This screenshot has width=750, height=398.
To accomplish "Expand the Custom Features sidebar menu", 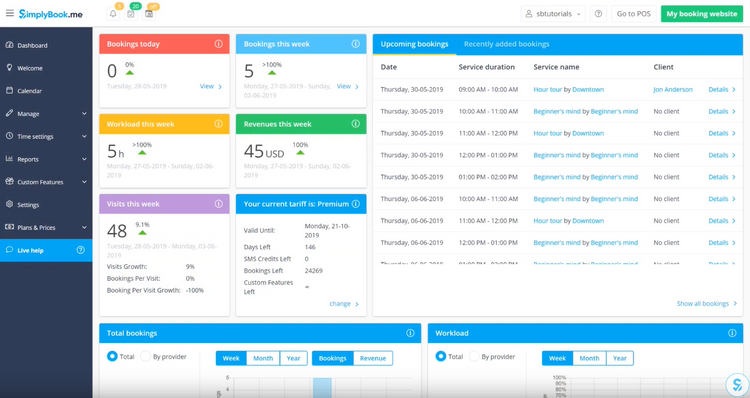I will [84, 182].
